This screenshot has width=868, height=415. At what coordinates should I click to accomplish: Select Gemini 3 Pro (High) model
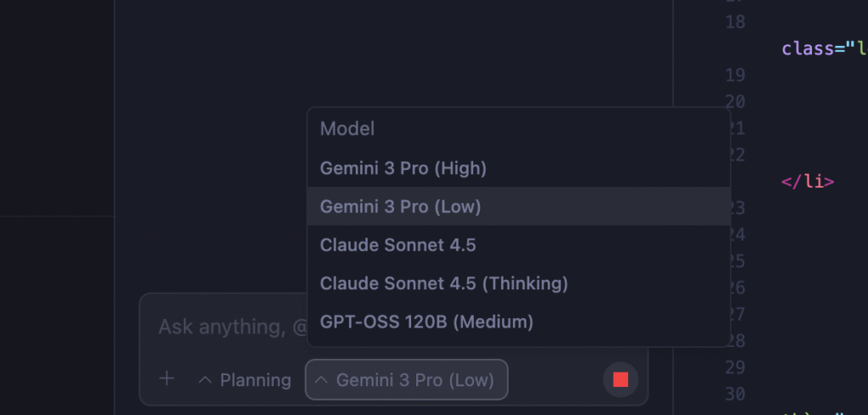click(403, 168)
